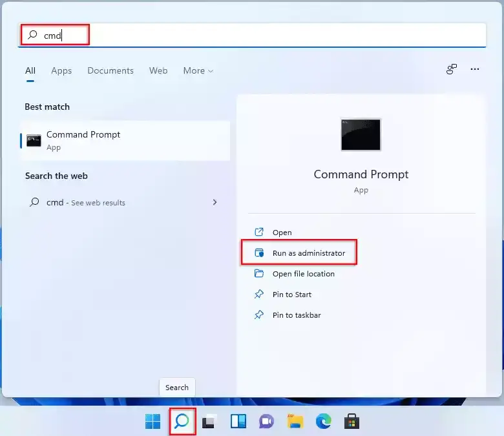Image resolution: width=504 pixels, height=436 pixels.
Task: Open Chat on the taskbar
Action: [x=266, y=421]
